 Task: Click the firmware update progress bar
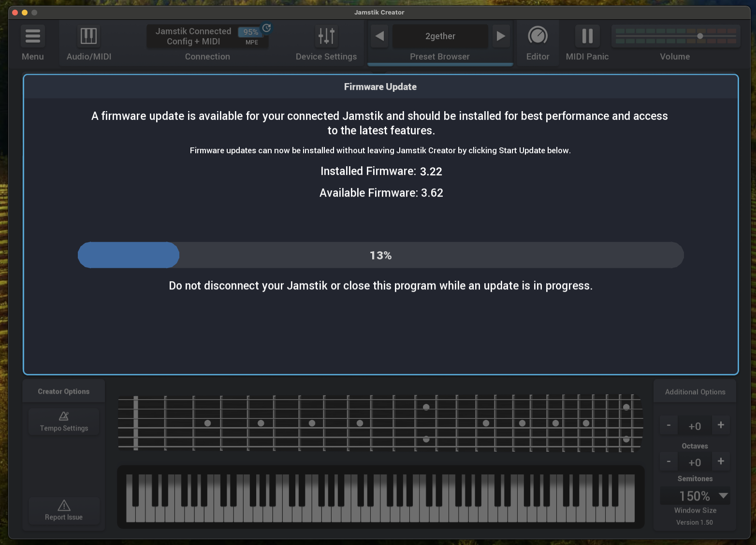tap(380, 255)
